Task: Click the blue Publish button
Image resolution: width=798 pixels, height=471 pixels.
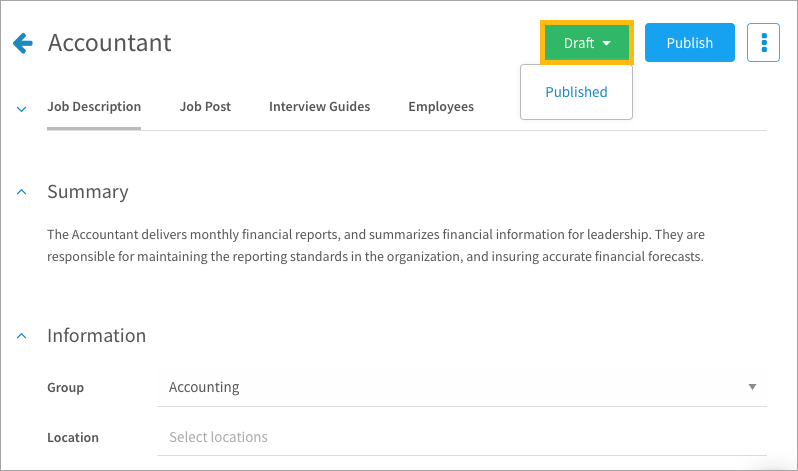Action: 690,43
